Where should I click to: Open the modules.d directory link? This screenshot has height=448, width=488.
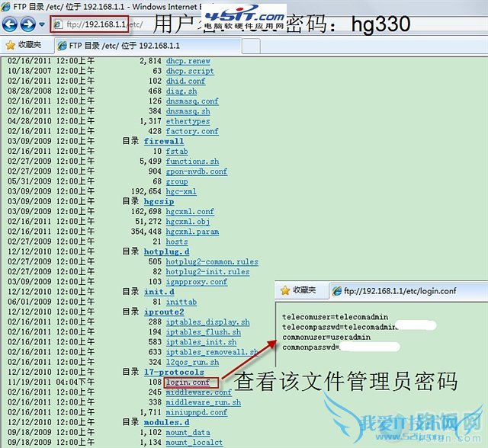166,422
